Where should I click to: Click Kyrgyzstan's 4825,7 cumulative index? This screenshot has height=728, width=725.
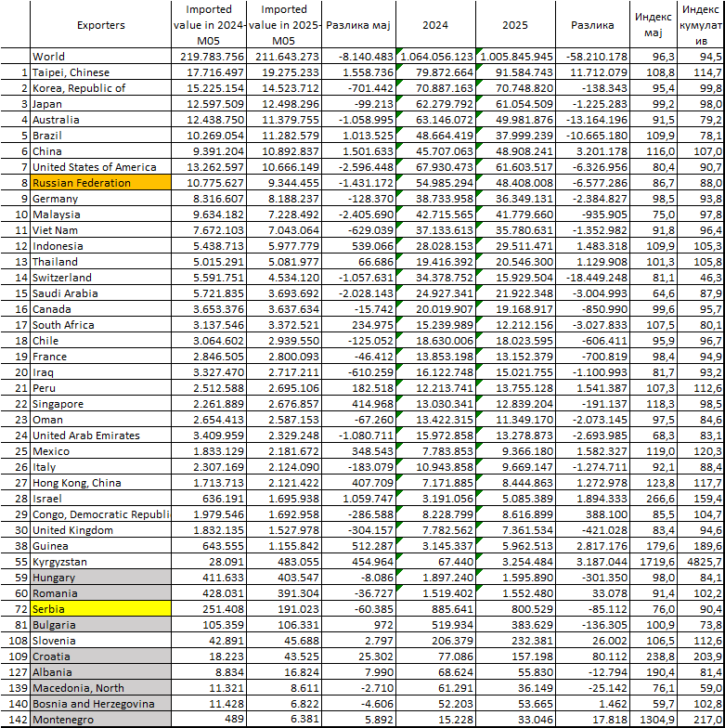click(700, 562)
